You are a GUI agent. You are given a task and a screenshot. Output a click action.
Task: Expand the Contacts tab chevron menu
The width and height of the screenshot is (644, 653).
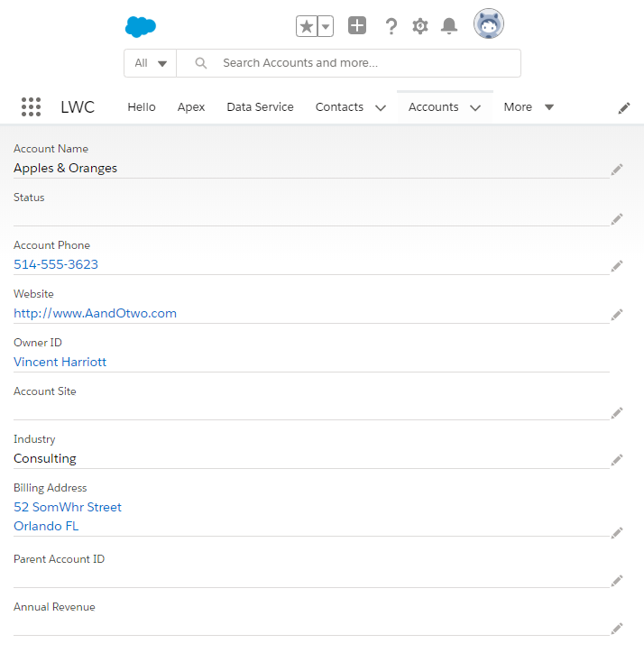pos(381,108)
